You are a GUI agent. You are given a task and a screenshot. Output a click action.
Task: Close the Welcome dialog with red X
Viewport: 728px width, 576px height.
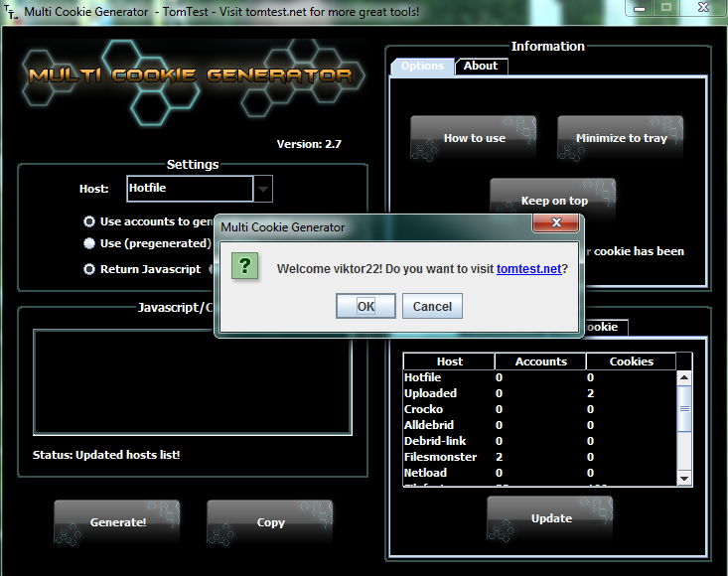(x=556, y=222)
